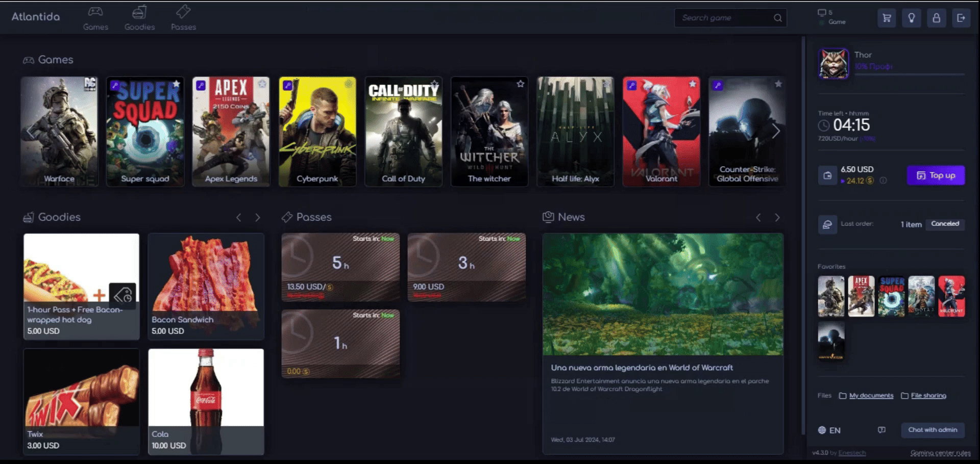Go to previous Goodies page

pos(238,218)
